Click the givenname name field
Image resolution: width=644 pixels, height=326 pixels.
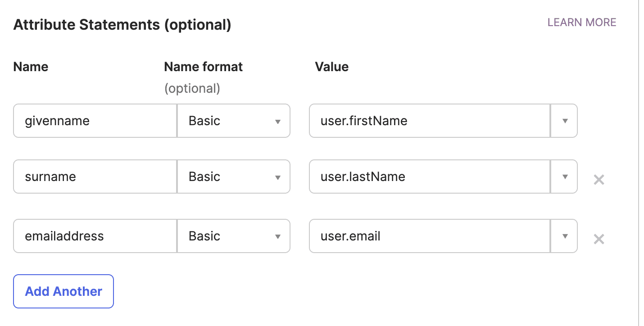point(95,121)
